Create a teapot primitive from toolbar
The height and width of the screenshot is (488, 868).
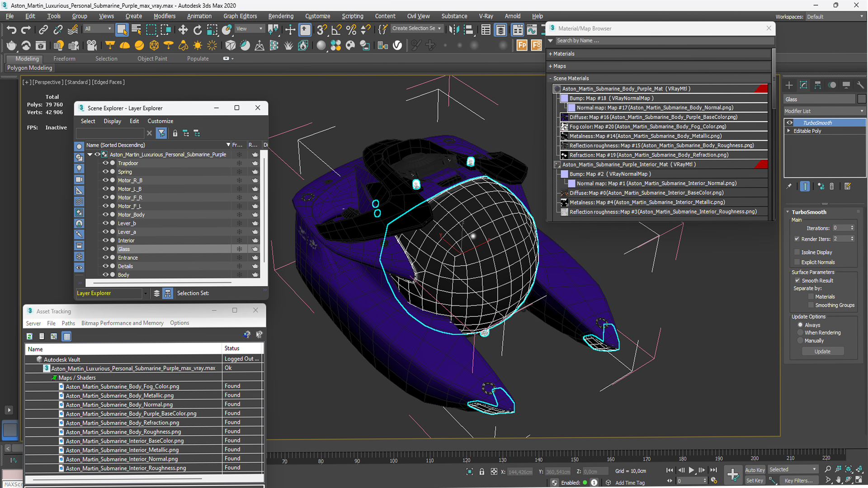point(11,45)
